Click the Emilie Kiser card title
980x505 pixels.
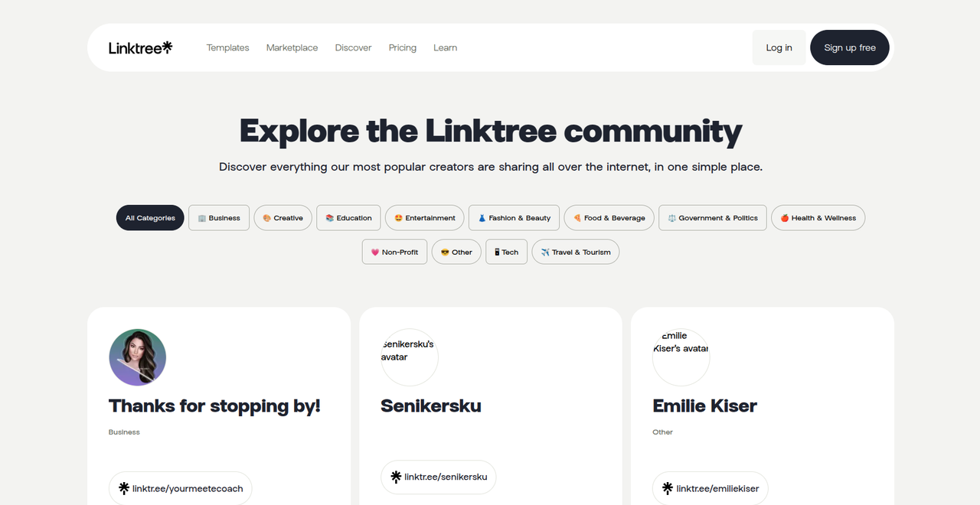(x=704, y=406)
